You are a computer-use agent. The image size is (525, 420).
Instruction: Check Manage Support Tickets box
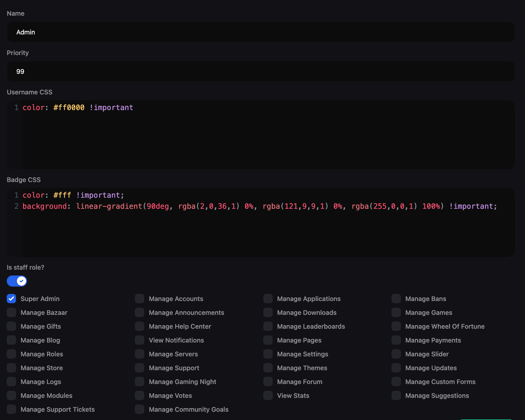click(x=11, y=409)
